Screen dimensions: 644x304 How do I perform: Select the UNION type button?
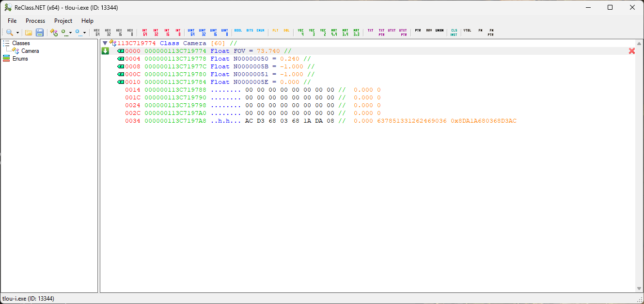click(x=440, y=31)
